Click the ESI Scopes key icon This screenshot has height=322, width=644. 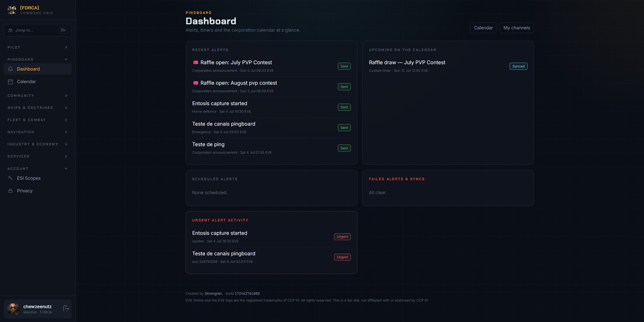10,178
